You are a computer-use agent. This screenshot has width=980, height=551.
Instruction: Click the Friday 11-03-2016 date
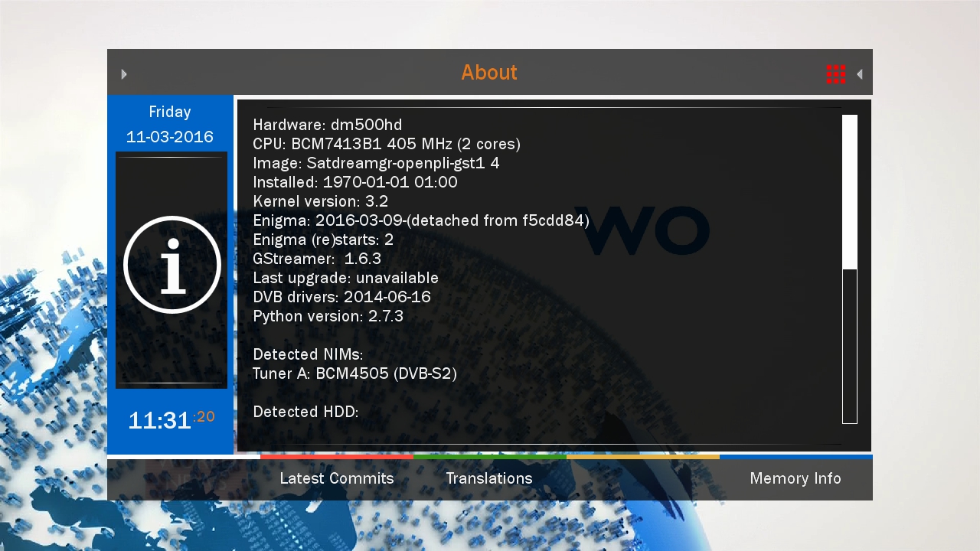point(170,125)
